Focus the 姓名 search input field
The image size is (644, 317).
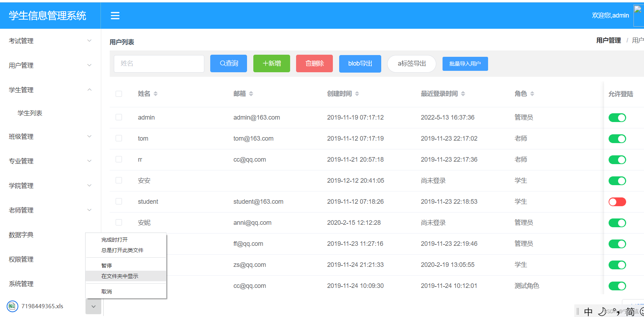[x=159, y=63]
